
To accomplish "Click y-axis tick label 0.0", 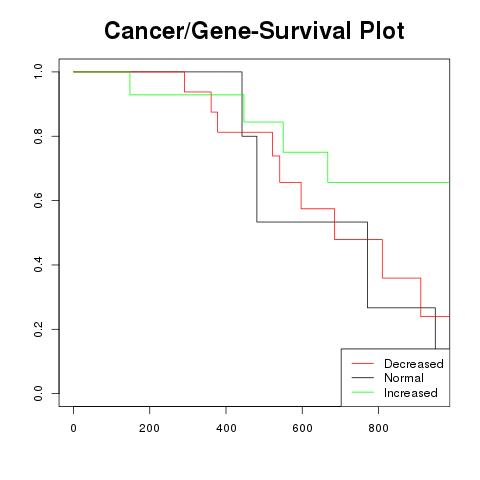I will point(38,393).
